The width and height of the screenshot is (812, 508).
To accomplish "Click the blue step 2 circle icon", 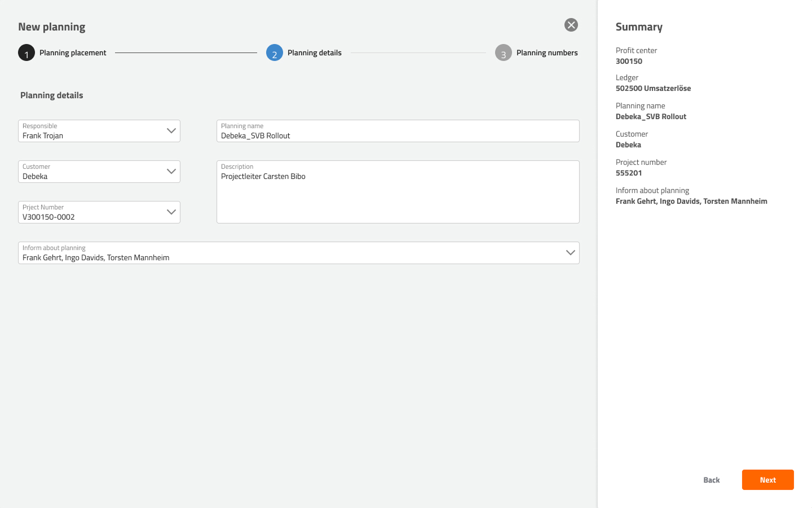I will [x=275, y=53].
